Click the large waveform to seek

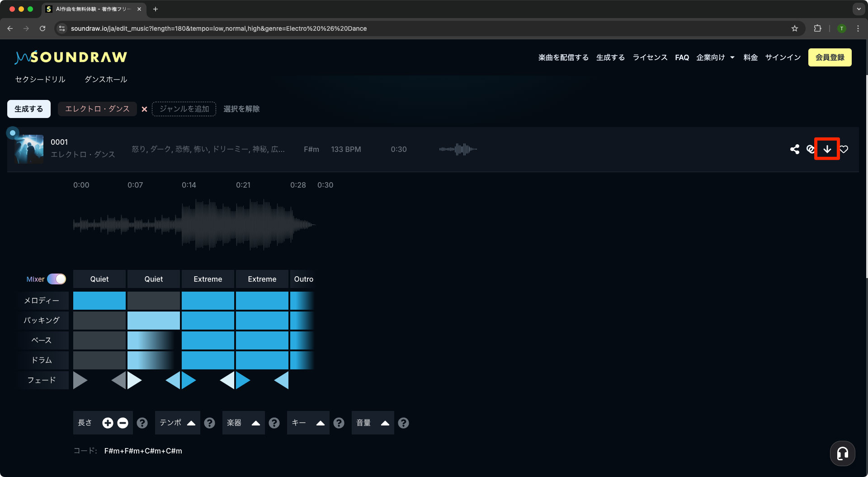pos(194,225)
